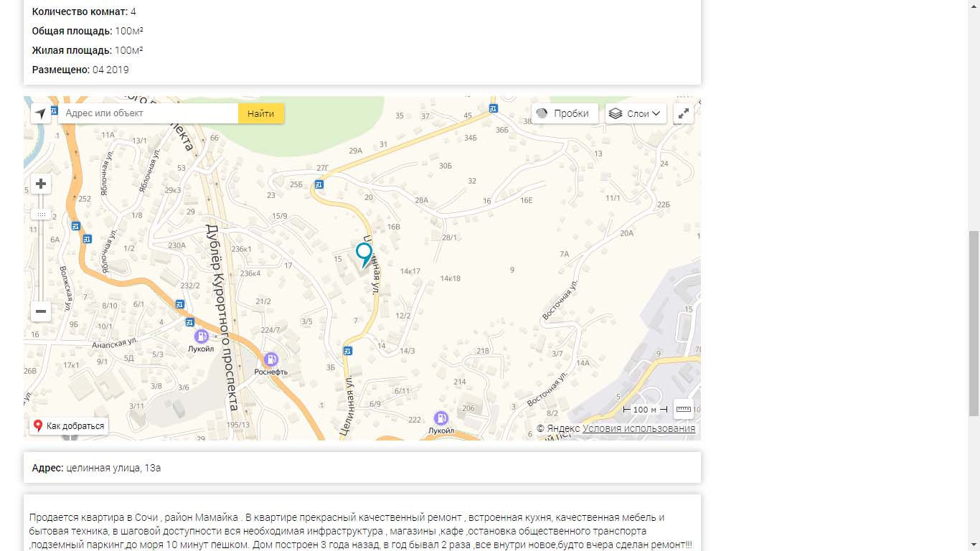Select the Роснефть gas station icon
Image resolution: width=980 pixels, height=551 pixels.
pos(270,359)
